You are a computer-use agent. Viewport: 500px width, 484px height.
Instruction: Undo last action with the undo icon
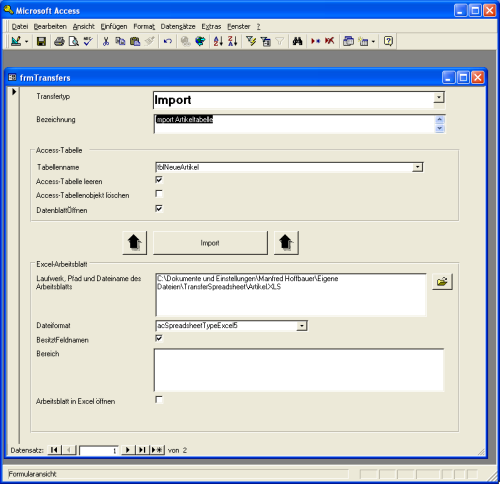click(167, 41)
